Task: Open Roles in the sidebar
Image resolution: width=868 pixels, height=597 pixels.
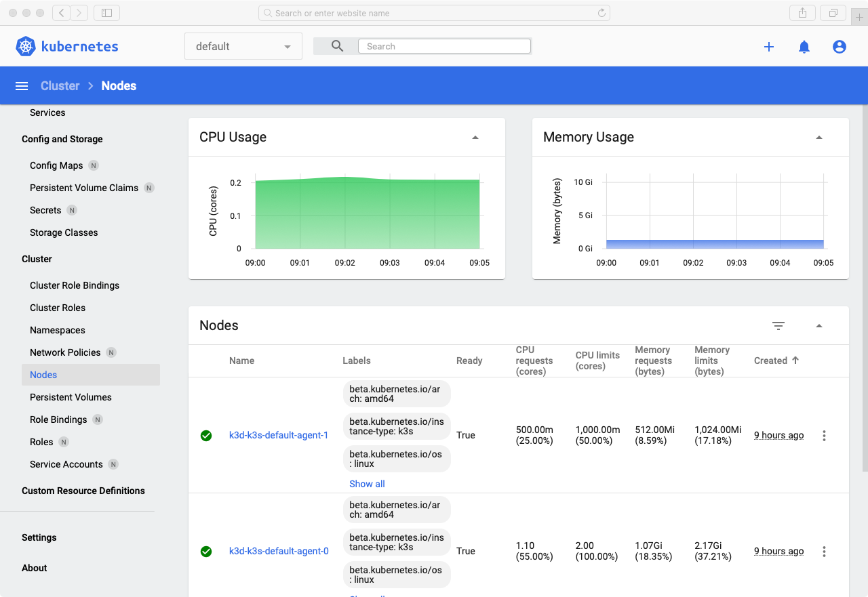Action: pos(41,442)
